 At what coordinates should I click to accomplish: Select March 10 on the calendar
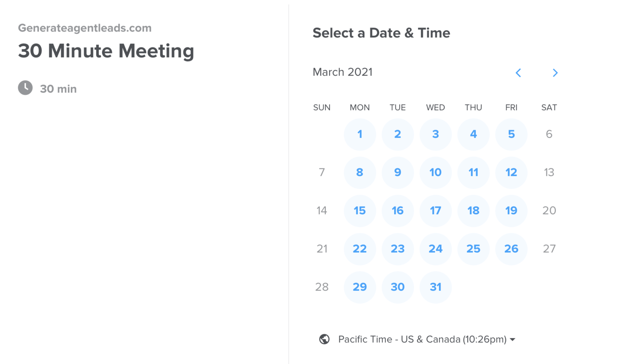tap(436, 172)
